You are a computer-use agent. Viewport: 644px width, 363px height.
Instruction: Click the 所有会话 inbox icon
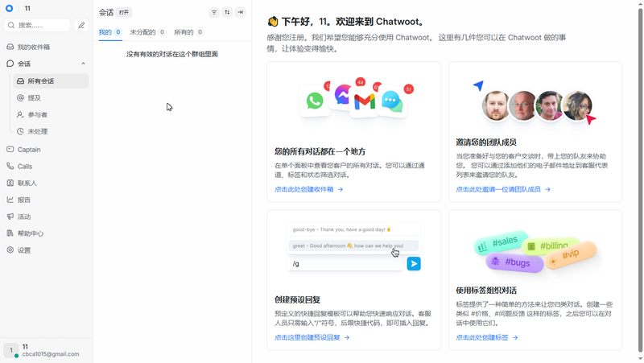[x=21, y=81]
